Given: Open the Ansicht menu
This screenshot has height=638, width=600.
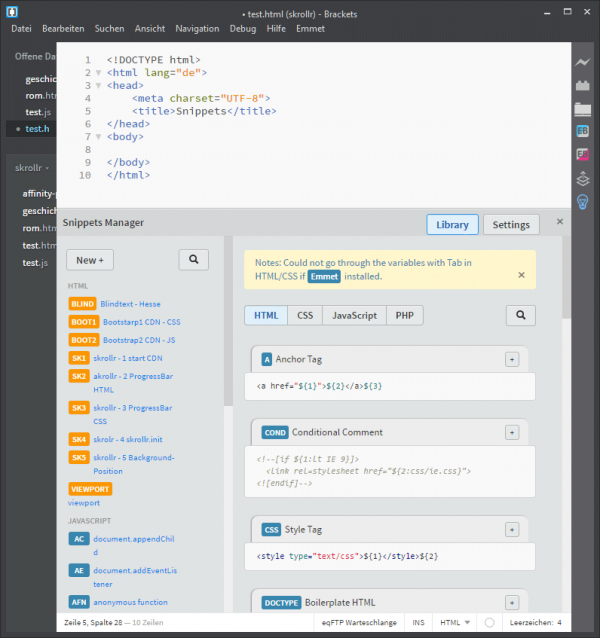Looking at the screenshot, I should (150, 29).
